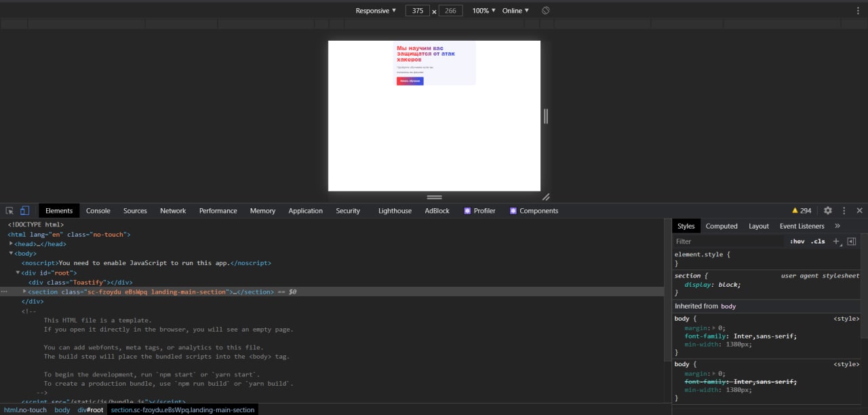Select body in breadcrumb bar
Screen dimensions: 868x415
coord(62,410)
